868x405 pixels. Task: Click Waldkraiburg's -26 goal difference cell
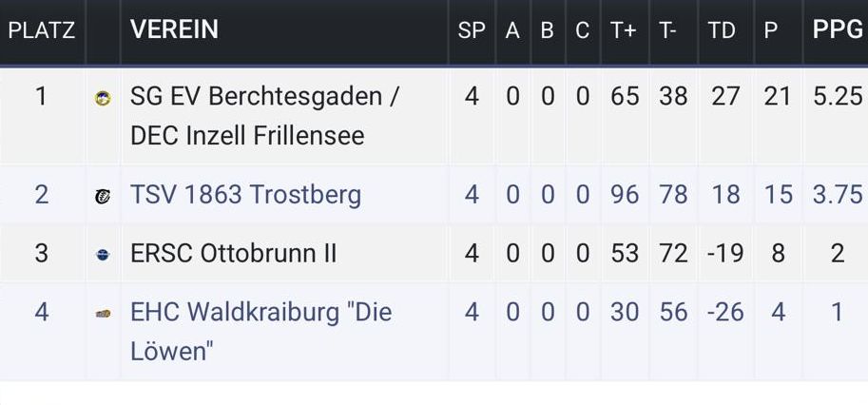click(723, 312)
